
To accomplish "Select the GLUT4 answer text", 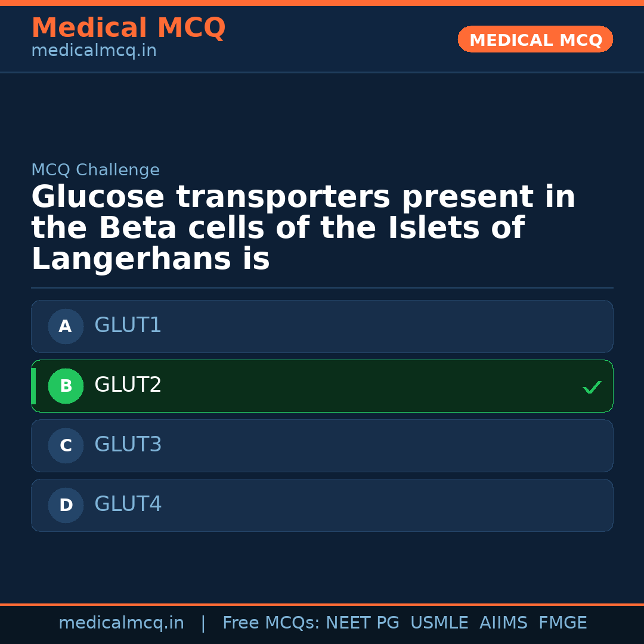I will tap(128, 504).
